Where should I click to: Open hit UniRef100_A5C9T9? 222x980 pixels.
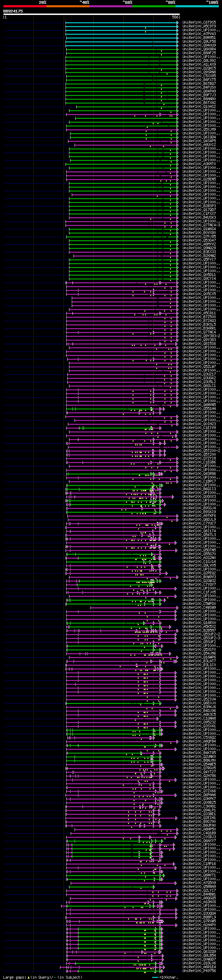click(x=199, y=26)
